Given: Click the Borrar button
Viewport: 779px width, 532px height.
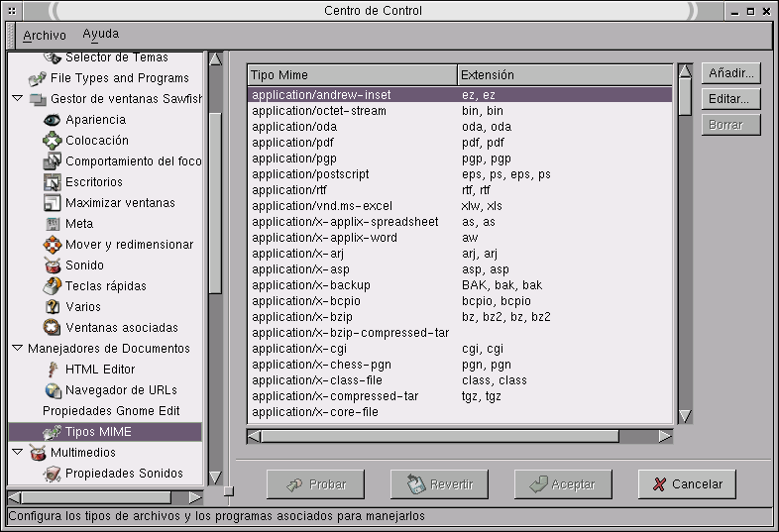Looking at the screenshot, I should pos(731,125).
